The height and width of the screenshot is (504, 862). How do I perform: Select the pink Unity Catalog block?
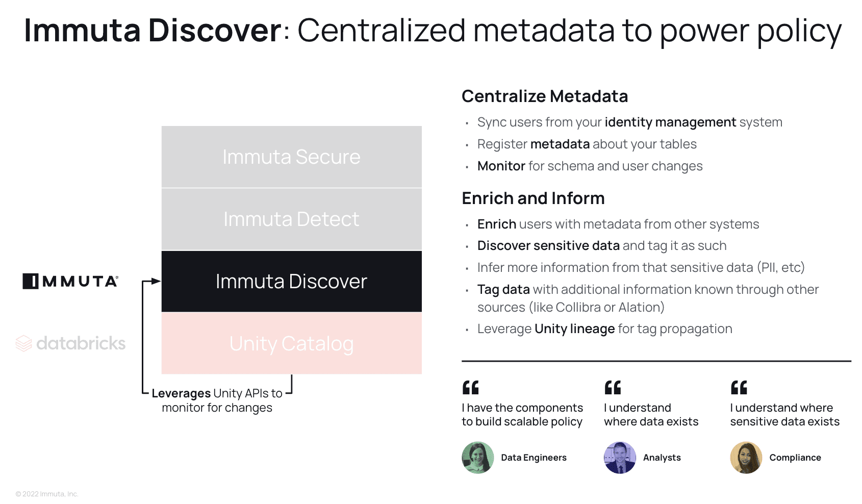(292, 343)
